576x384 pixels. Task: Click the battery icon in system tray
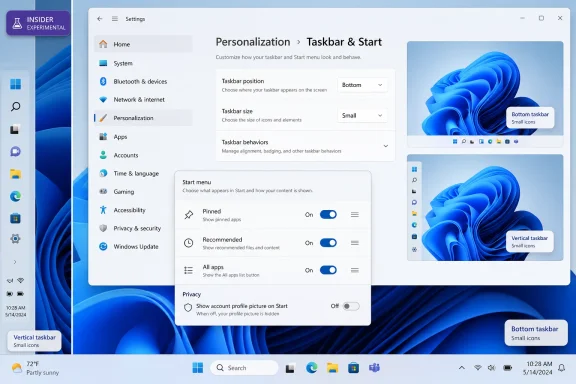tap(508, 368)
